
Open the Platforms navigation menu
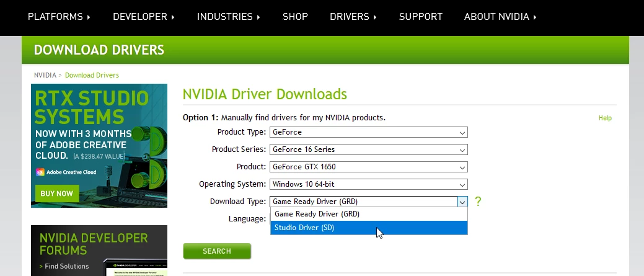pos(59,17)
